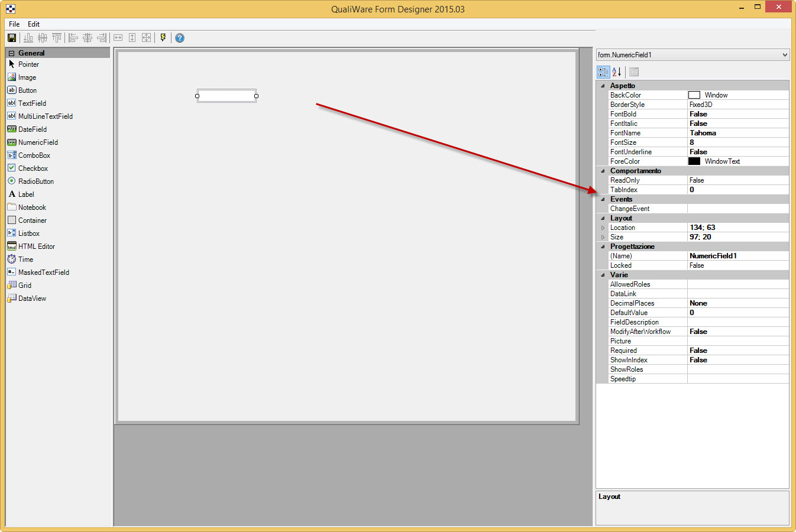Screen dimensions: 796x532
Task: Open the form.NumericField1 object dropdown
Action: tap(785, 55)
